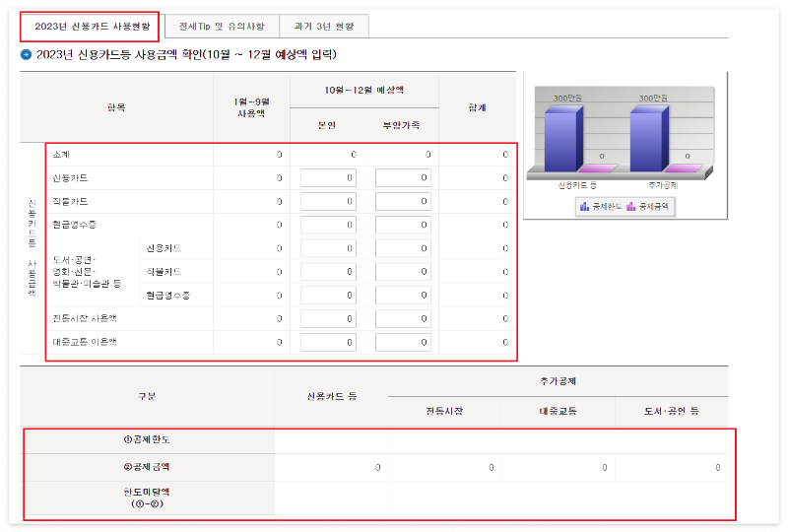788x532 pixels.
Task: Click the 소계 row label
Action: tap(61, 155)
